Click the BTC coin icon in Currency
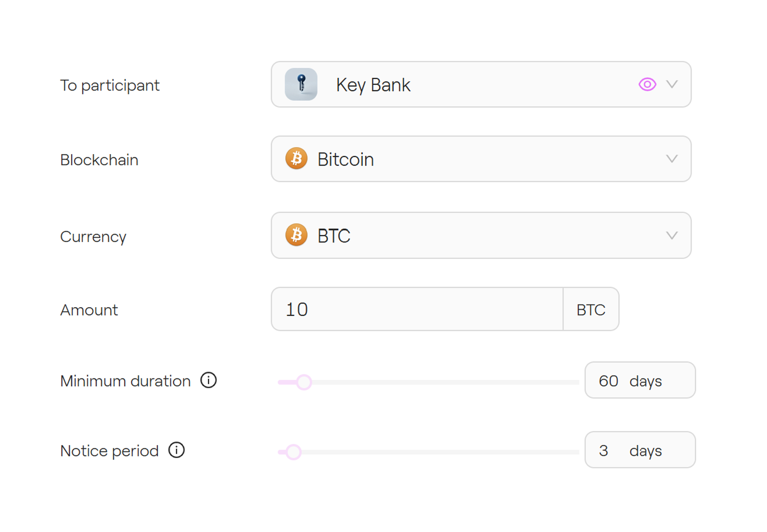Viewport: 767px width, 532px height. click(296, 235)
